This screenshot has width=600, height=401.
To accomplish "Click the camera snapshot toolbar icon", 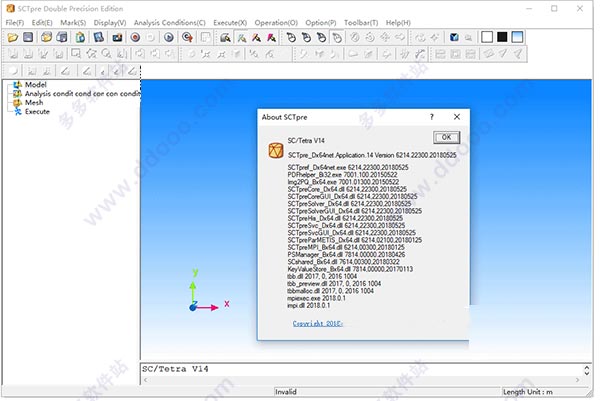I will click(117, 37).
